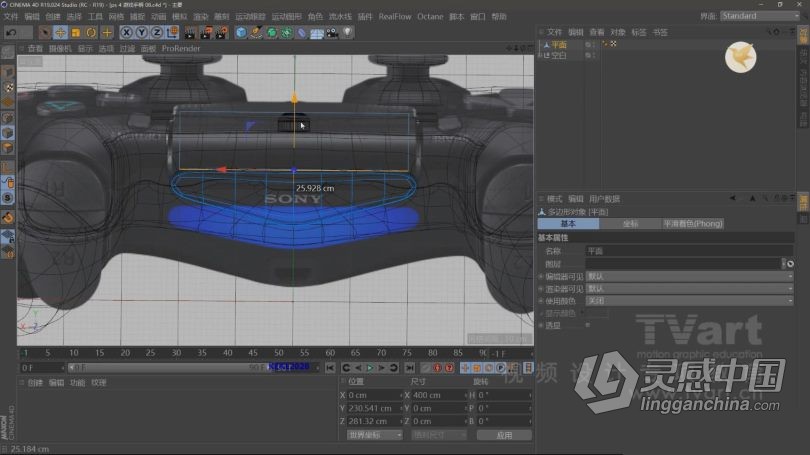Open the Standard layout dropdown

point(759,16)
